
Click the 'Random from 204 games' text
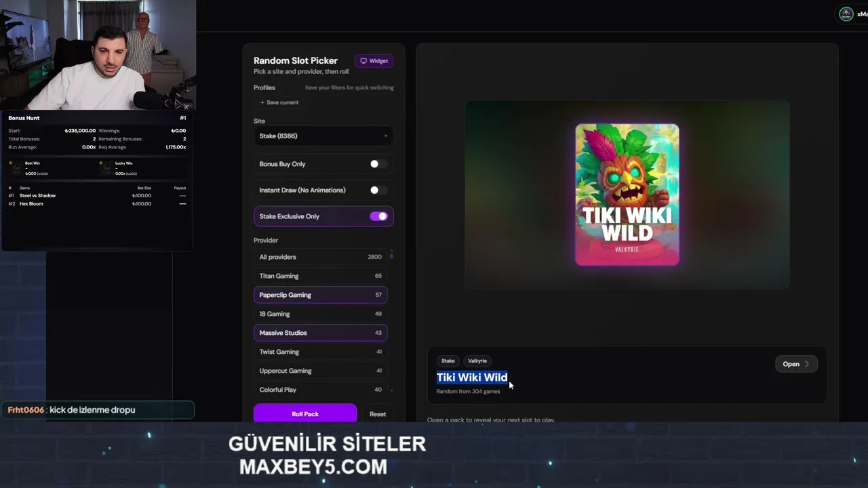(469, 391)
